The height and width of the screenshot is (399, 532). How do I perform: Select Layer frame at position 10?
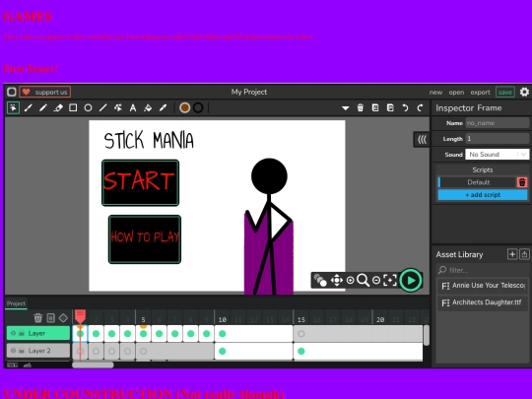click(x=223, y=334)
